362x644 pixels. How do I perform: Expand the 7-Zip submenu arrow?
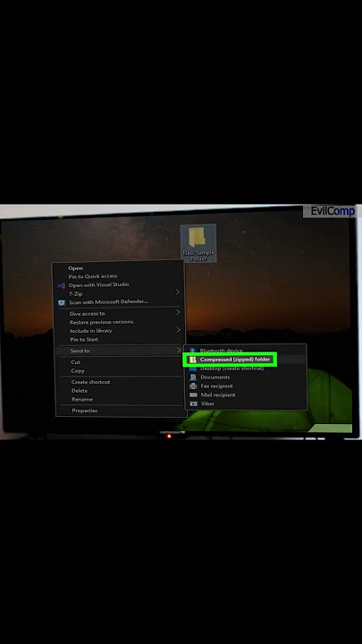pyautogui.click(x=178, y=292)
